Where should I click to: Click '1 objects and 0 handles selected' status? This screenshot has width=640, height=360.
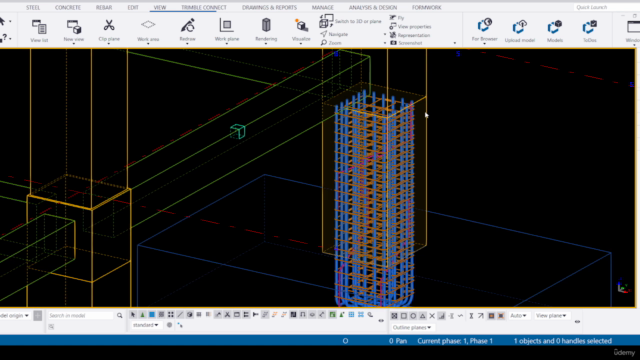pos(562,341)
